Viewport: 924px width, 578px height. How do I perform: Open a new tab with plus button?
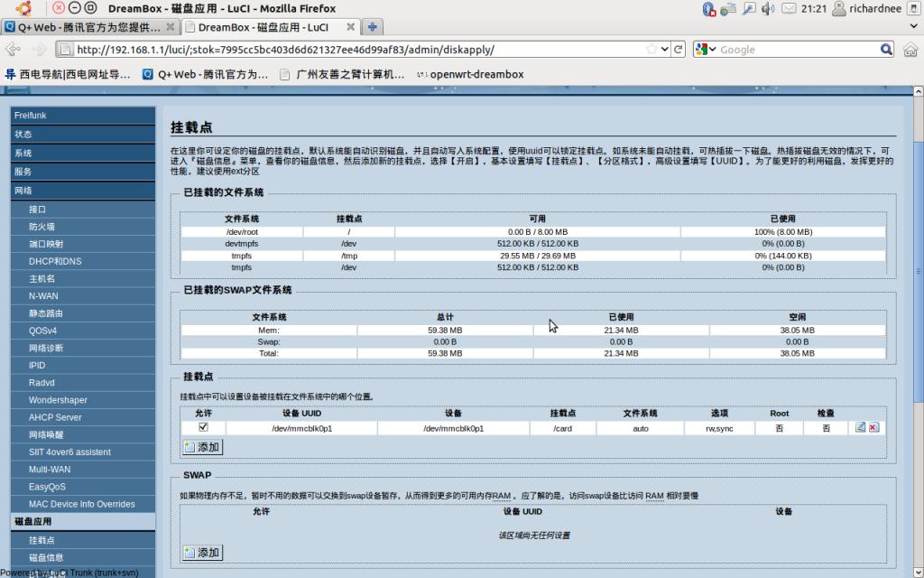tap(372, 26)
